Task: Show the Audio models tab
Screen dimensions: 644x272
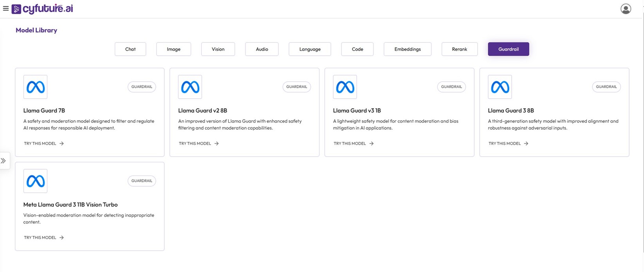Action: 262,49
